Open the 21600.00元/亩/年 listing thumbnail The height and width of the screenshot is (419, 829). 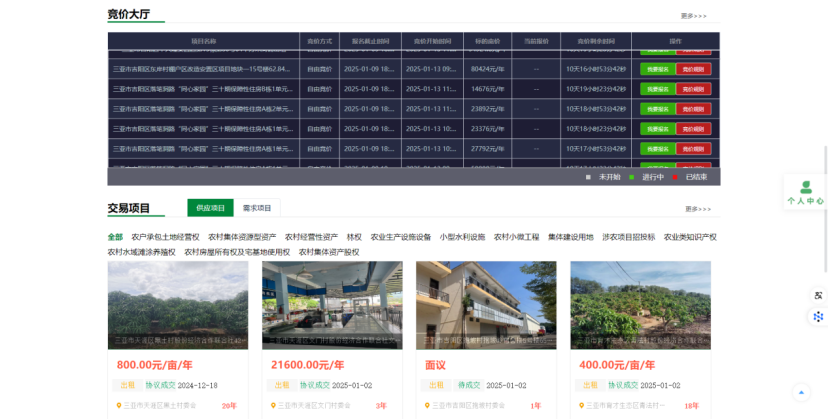pyautogui.click(x=332, y=305)
